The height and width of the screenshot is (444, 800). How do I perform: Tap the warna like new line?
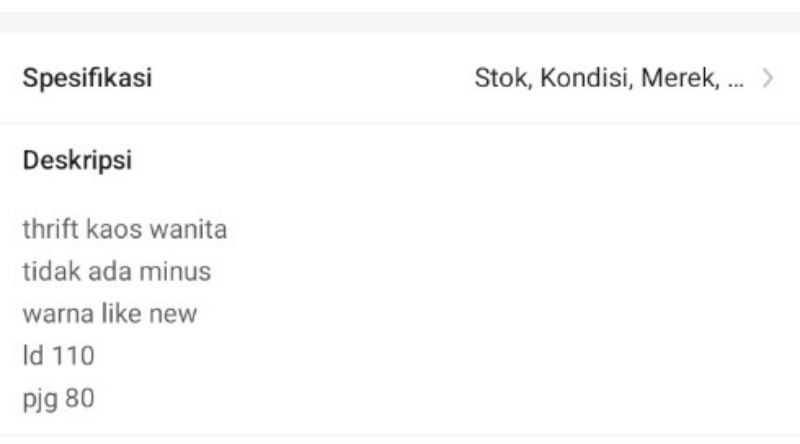point(110,313)
